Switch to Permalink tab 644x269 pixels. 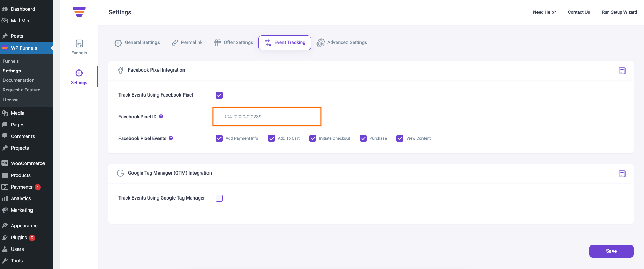[187, 43]
